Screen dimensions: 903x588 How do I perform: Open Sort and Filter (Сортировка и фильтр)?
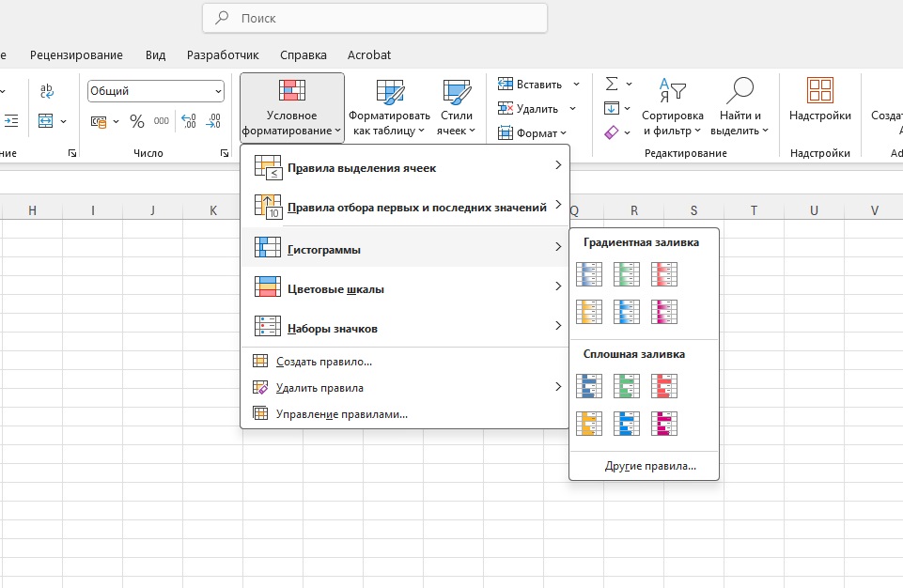tap(673, 107)
